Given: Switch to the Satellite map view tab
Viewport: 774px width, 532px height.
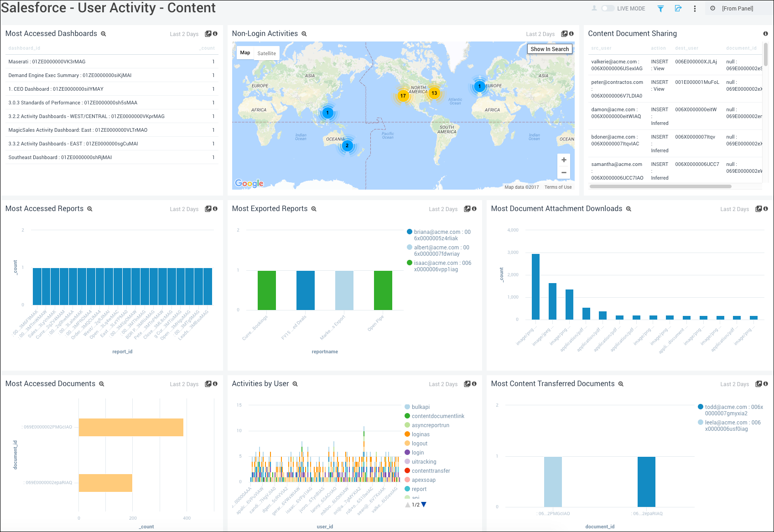Looking at the screenshot, I should pyautogui.click(x=266, y=53).
